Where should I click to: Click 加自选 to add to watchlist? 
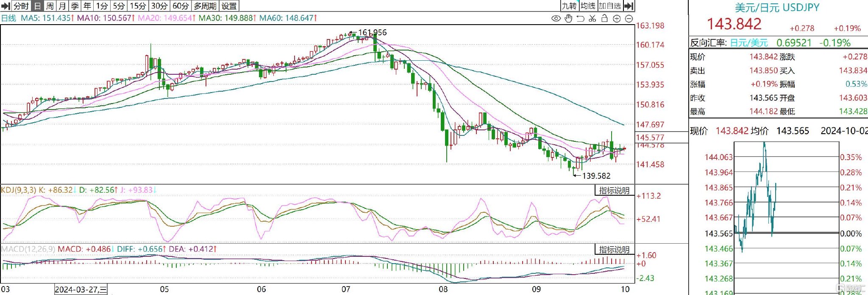(x=610, y=6)
